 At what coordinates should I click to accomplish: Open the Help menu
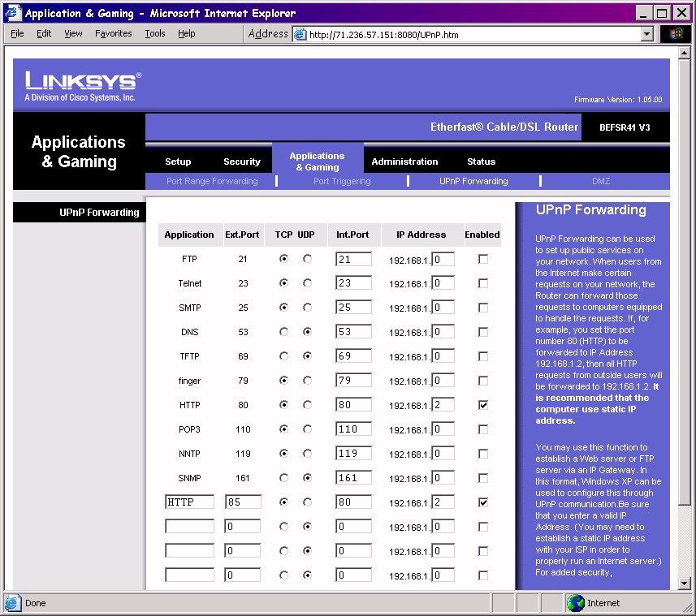pyautogui.click(x=187, y=33)
